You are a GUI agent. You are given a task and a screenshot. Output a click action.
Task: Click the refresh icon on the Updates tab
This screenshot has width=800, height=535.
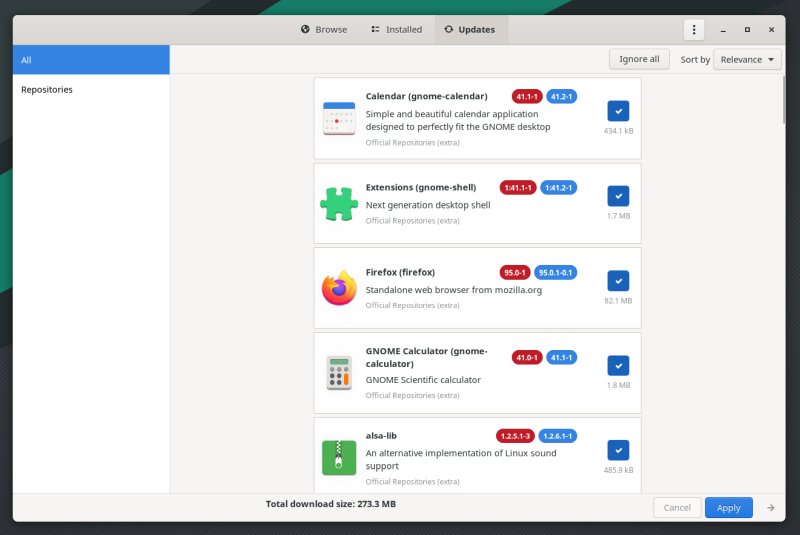448,29
